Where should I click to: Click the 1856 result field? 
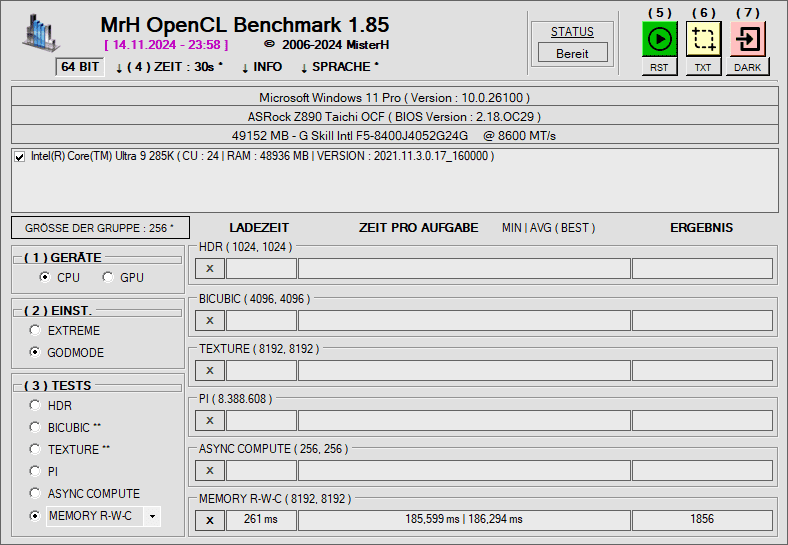(702, 520)
